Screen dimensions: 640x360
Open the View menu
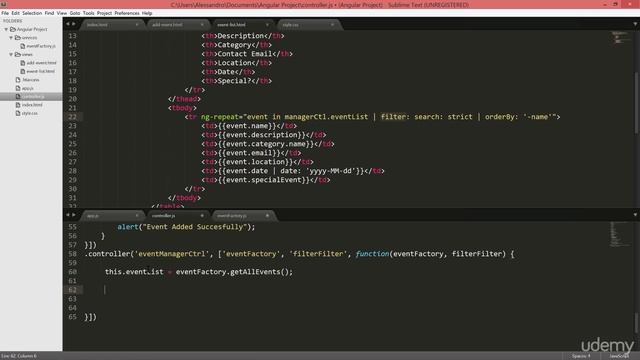(62, 13)
